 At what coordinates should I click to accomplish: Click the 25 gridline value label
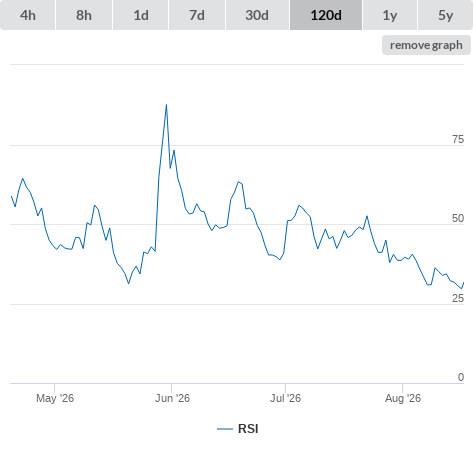point(458,298)
